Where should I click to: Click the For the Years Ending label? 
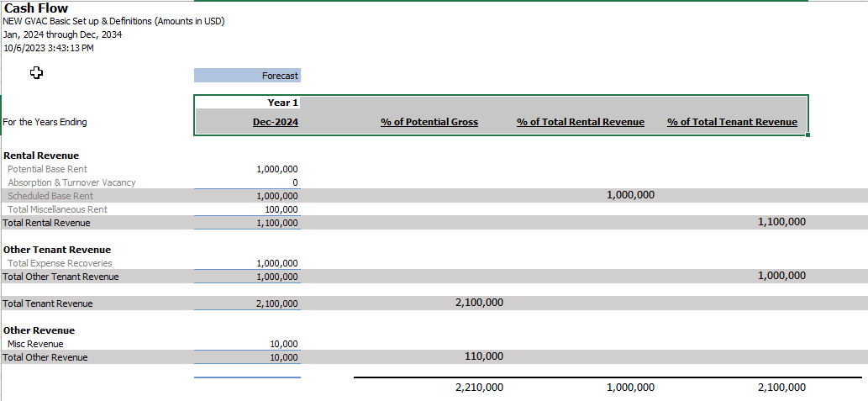[x=45, y=122]
